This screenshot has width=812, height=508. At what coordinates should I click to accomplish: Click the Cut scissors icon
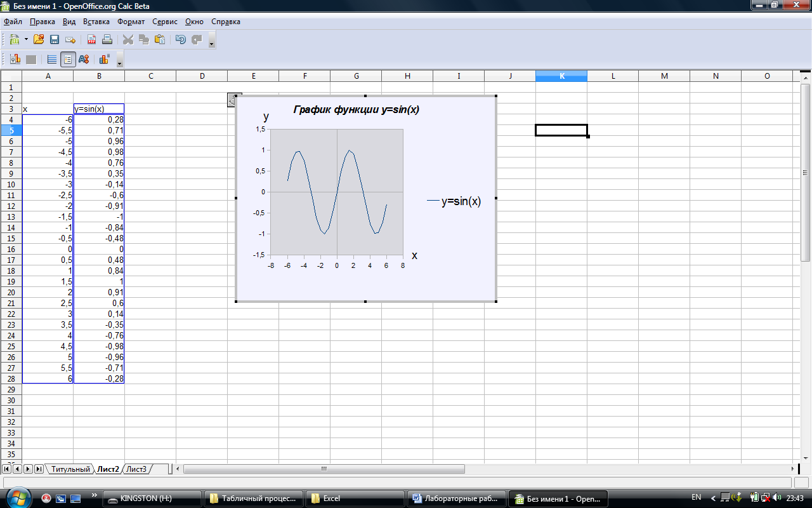point(128,39)
